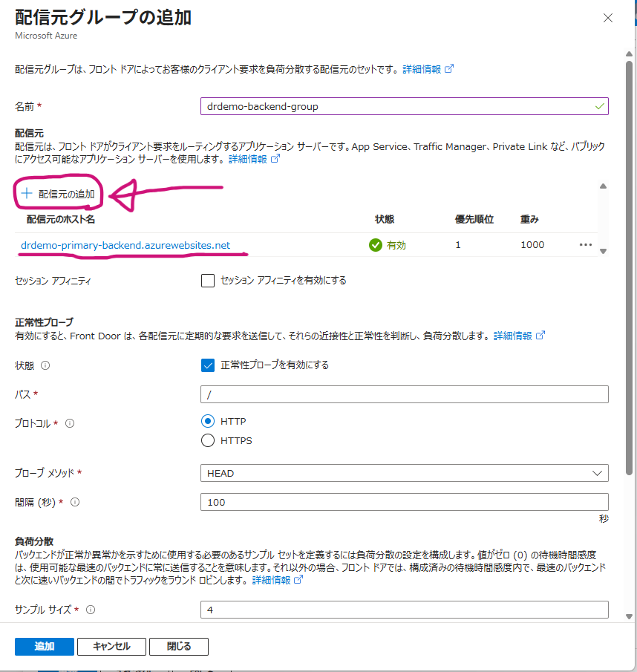Click panel scrollbar up arrow
This screenshot has width=637, height=672.
click(x=629, y=54)
